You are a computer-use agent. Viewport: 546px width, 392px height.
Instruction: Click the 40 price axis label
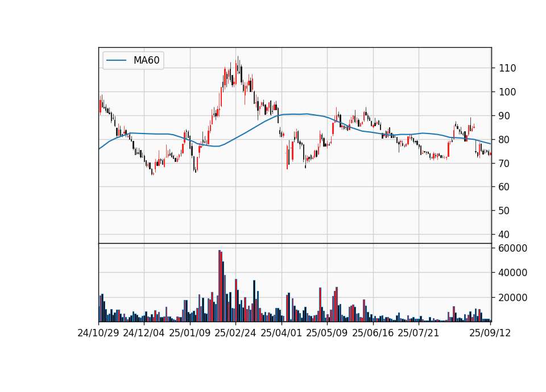(504, 235)
